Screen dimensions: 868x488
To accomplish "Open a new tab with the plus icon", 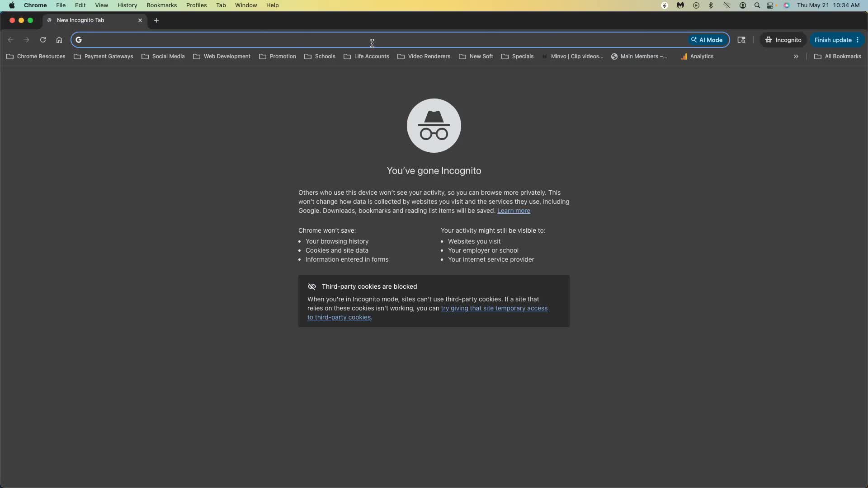I will (x=156, y=20).
